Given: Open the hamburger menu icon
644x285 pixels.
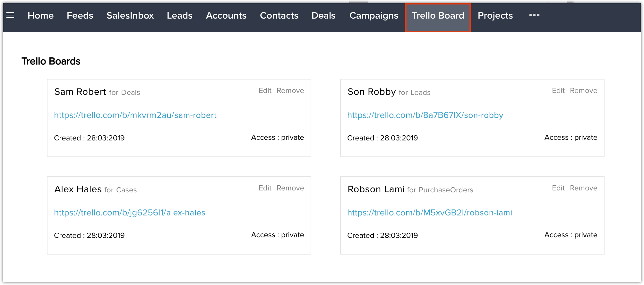Looking at the screenshot, I should click(10, 15).
